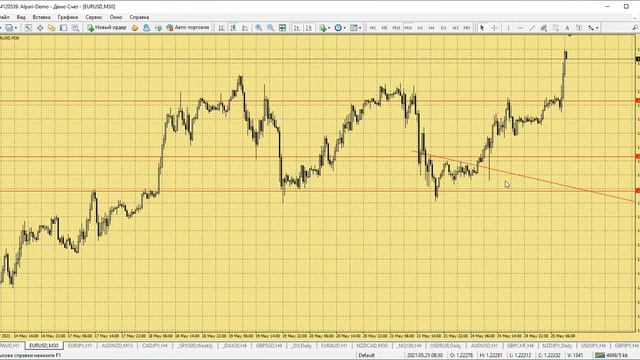The width and height of the screenshot is (640, 360).
Task: Select the equidistant channel tool
Action: pos(544,27)
